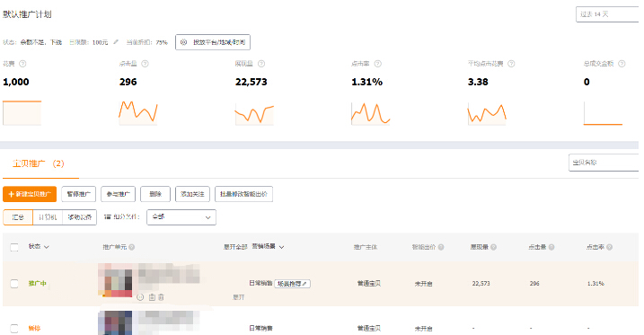This screenshot has height=335, width=644.
Task: Click copy icon under first product
Action: click(152, 296)
